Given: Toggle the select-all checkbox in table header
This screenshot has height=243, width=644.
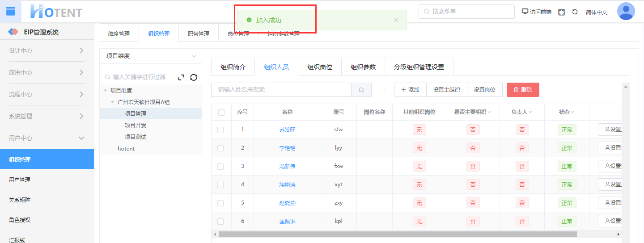Looking at the screenshot, I should [x=221, y=112].
